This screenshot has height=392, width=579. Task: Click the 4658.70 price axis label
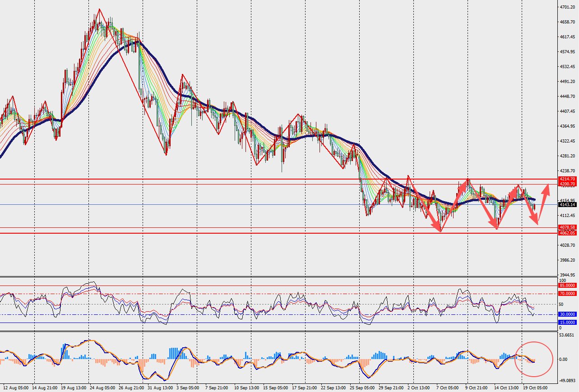pyautogui.click(x=568, y=22)
